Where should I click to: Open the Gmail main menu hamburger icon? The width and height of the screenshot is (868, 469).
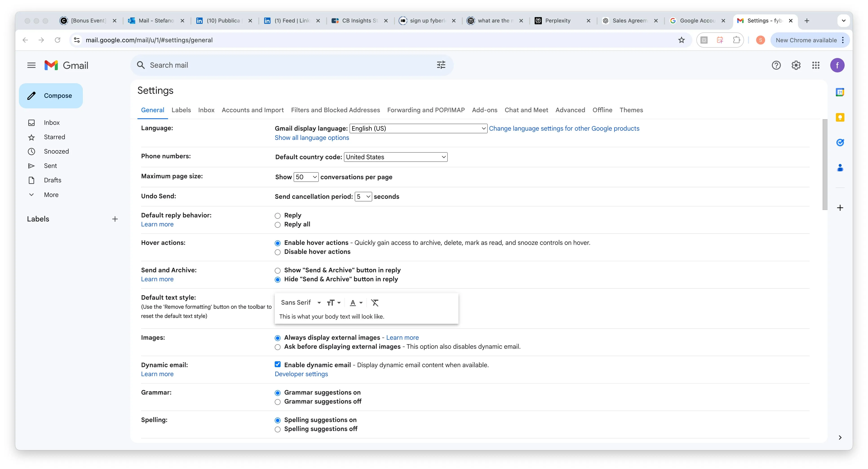pyautogui.click(x=31, y=65)
